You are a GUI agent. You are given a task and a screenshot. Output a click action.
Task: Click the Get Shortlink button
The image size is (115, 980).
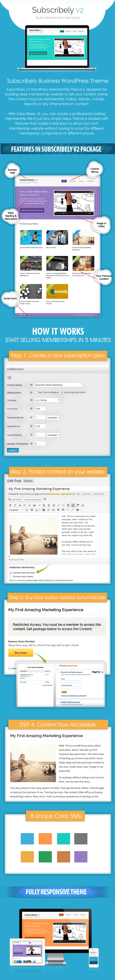(x=99, y=494)
